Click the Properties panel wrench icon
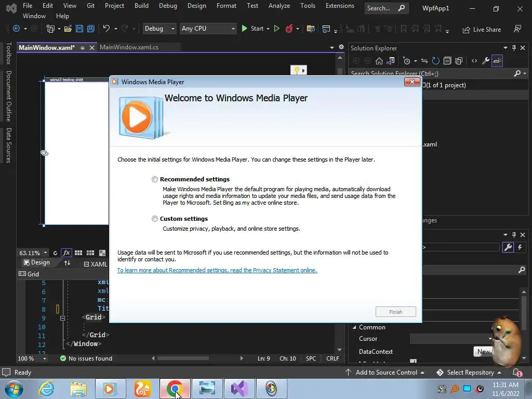The height and width of the screenshot is (399, 532). pyautogui.click(x=508, y=247)
